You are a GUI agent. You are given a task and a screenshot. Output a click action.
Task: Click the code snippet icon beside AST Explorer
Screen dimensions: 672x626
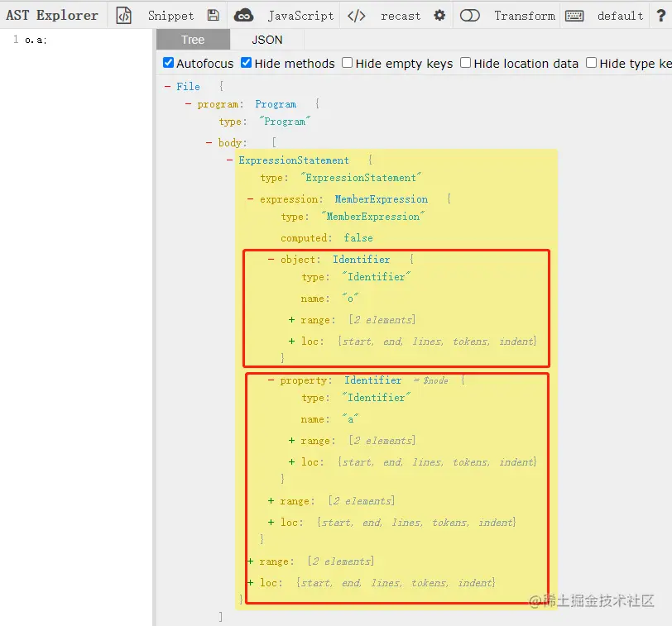point(122,15)
